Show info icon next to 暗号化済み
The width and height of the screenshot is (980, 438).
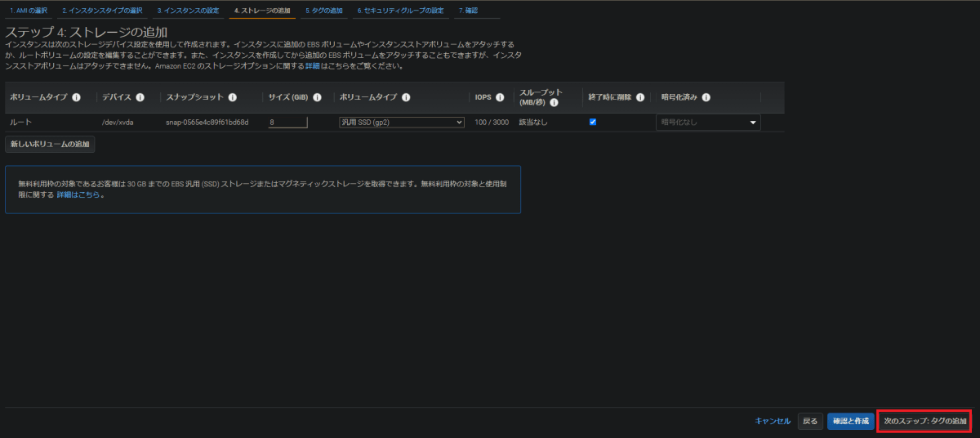[x=706, y=97]
